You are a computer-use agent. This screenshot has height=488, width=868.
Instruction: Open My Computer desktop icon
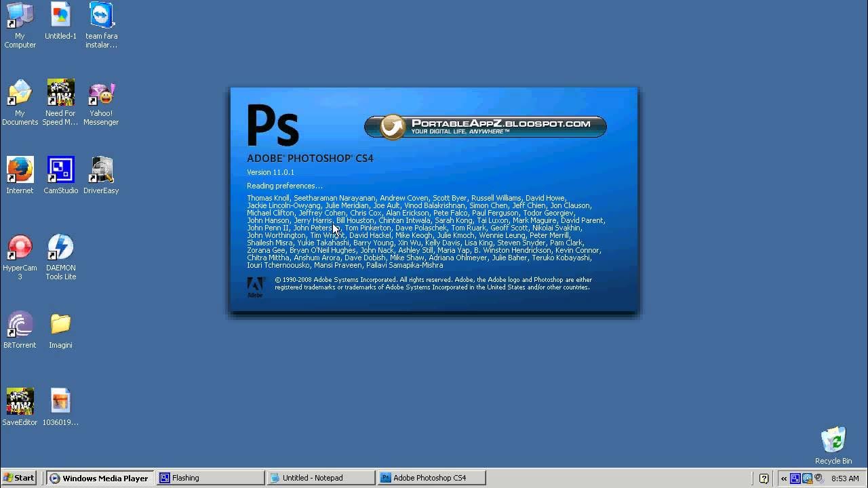pos(20,25)
